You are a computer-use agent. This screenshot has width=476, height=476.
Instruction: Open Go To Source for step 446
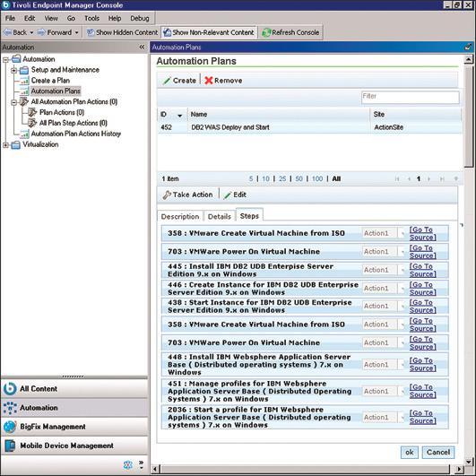pyautogui.click(x=422, y=289)
